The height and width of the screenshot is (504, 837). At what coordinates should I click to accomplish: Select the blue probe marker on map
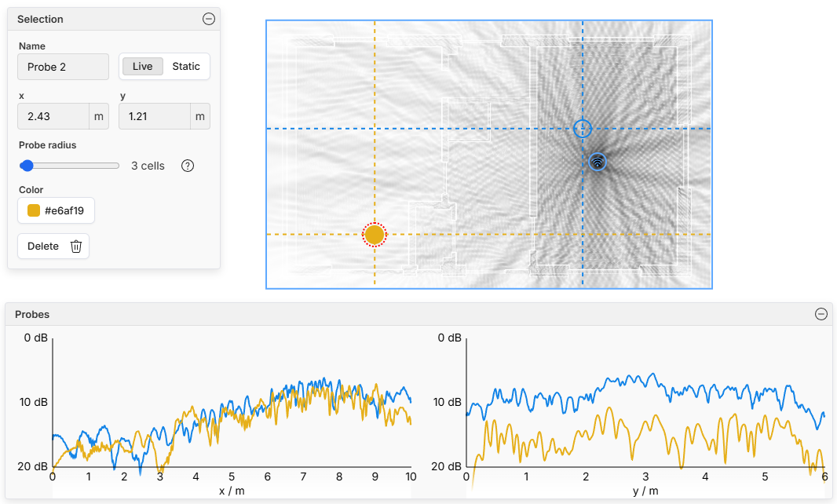pos(582,129)
